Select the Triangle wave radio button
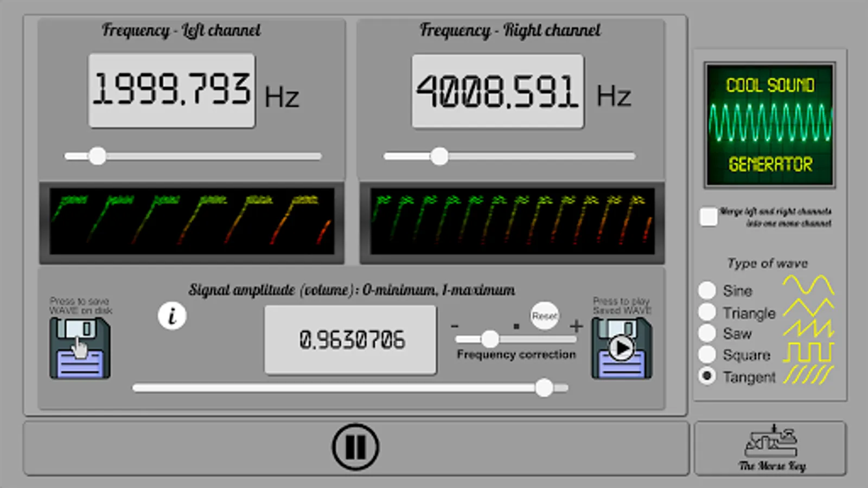Viewport: 868px width, 488px height. (x=707, y=312)
